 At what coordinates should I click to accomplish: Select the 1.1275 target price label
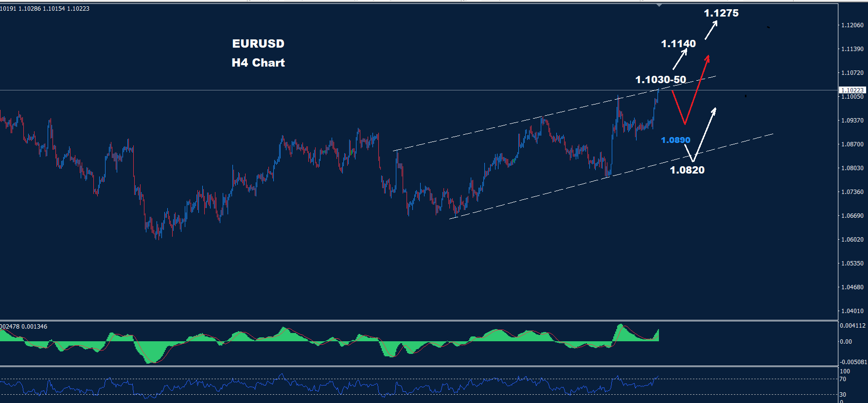click(721, 13)
